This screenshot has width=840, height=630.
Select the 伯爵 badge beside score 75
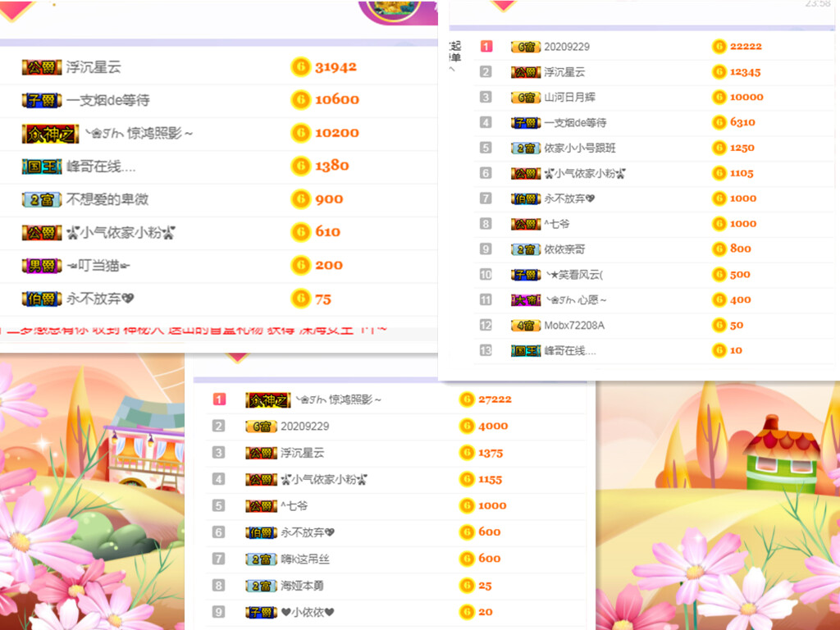click(x=42, y=299)
